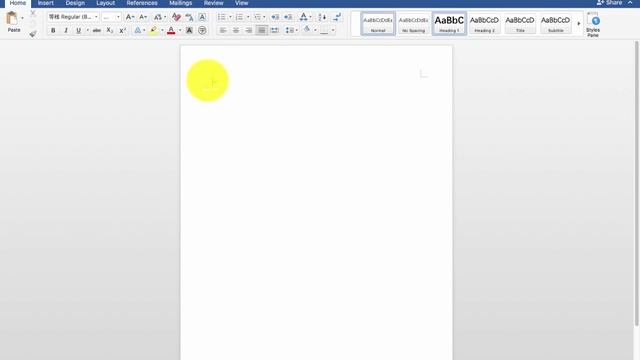Screen dimensions: 640x360
Task: Click the Enclose Characters circled icon
Action: pyautogui.click(x=202, y=31)
